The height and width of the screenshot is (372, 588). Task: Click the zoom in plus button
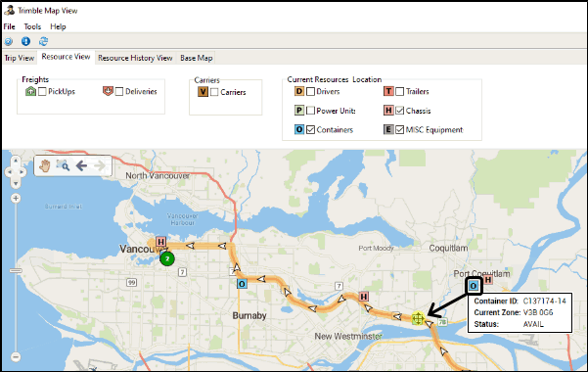click(x=16, y=198)
